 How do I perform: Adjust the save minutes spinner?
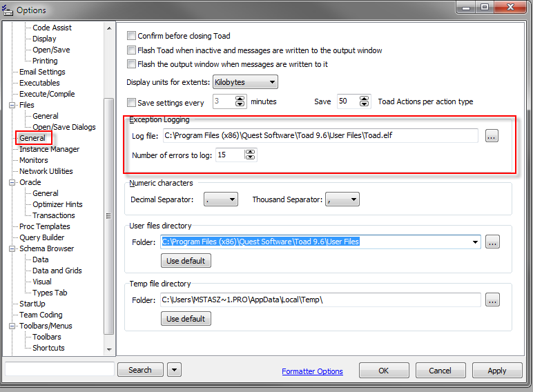point(240,101)
